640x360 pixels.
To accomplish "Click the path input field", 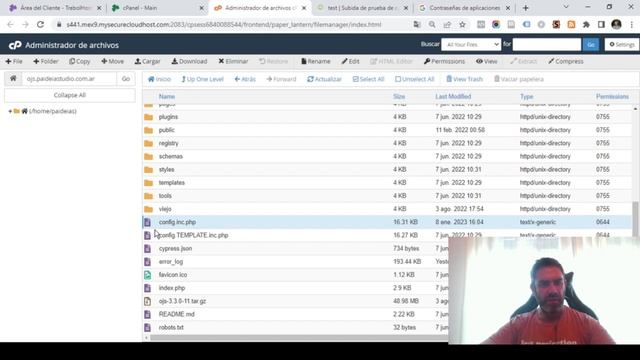I will click(69, 78).
